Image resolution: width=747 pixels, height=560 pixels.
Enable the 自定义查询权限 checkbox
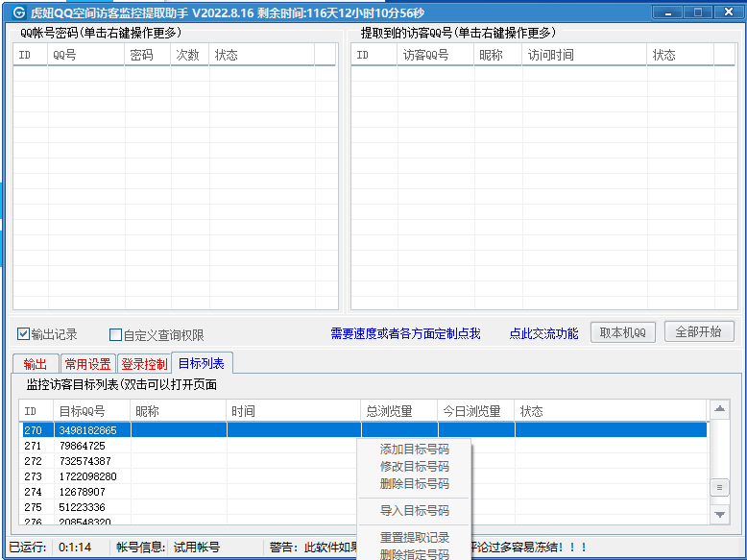tap(115, 334)
